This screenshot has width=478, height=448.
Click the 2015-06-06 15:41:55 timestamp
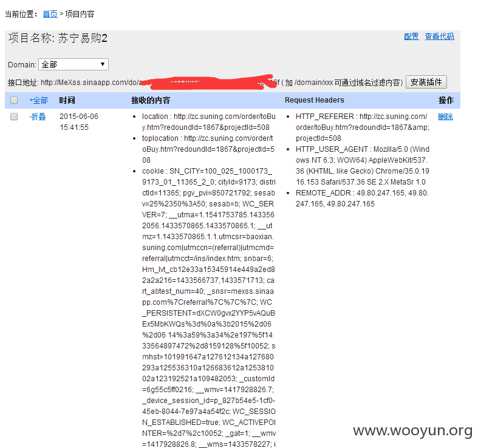click(78, 122)
